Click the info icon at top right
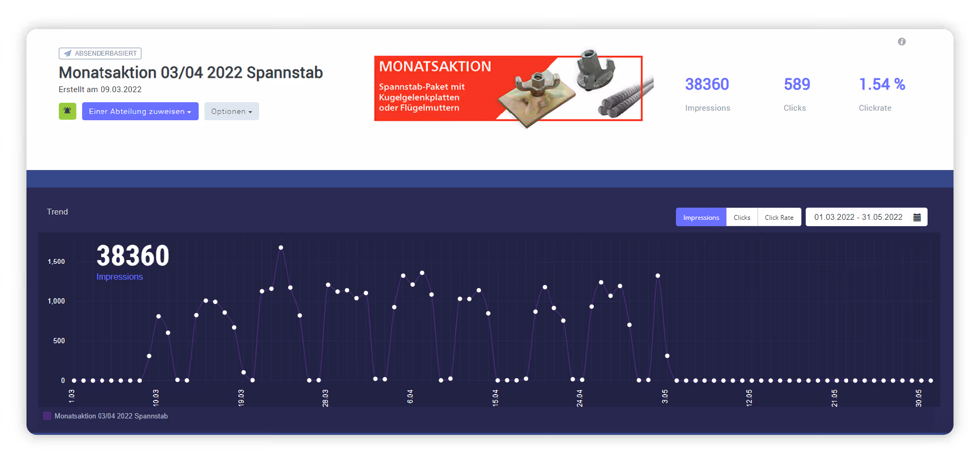980x464 pixels. coord(902,41)
